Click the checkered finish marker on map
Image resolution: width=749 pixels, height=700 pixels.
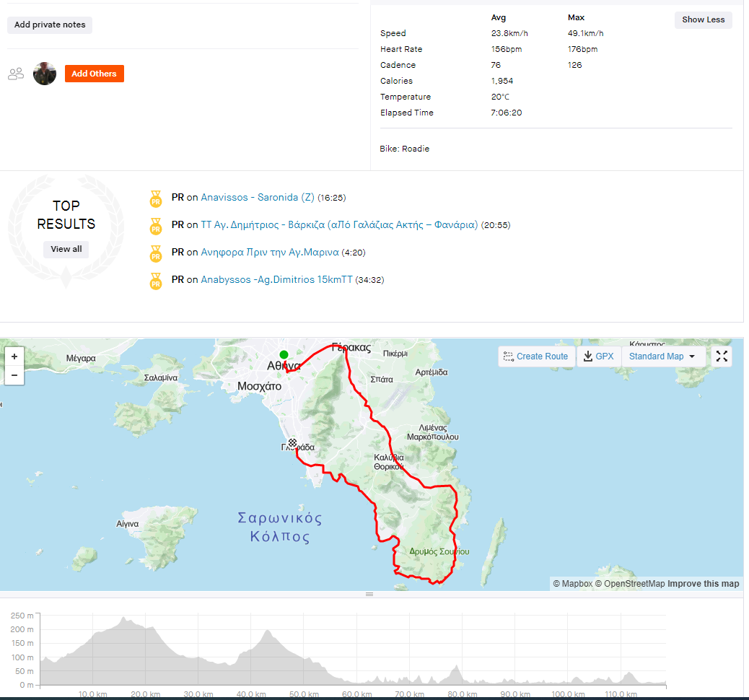coord(292,443)
